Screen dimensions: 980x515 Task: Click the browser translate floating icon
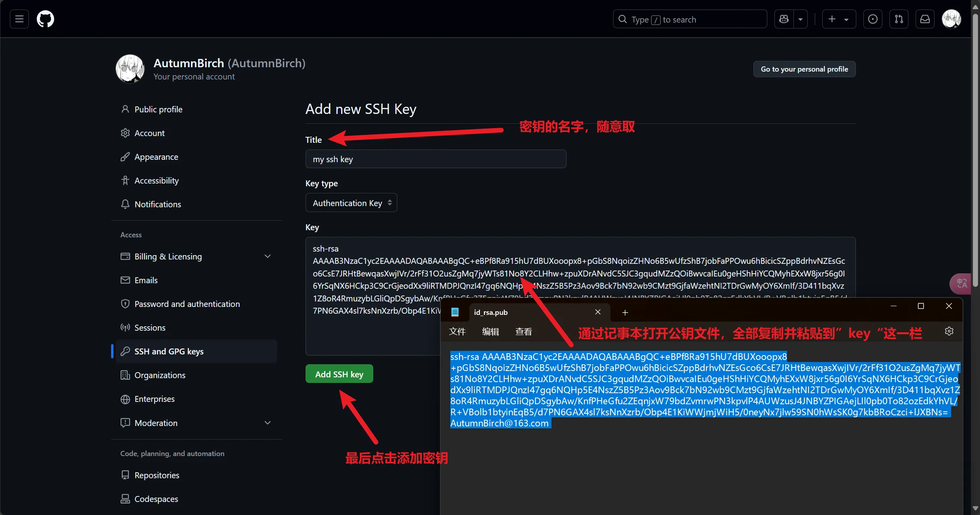point(961,283)
